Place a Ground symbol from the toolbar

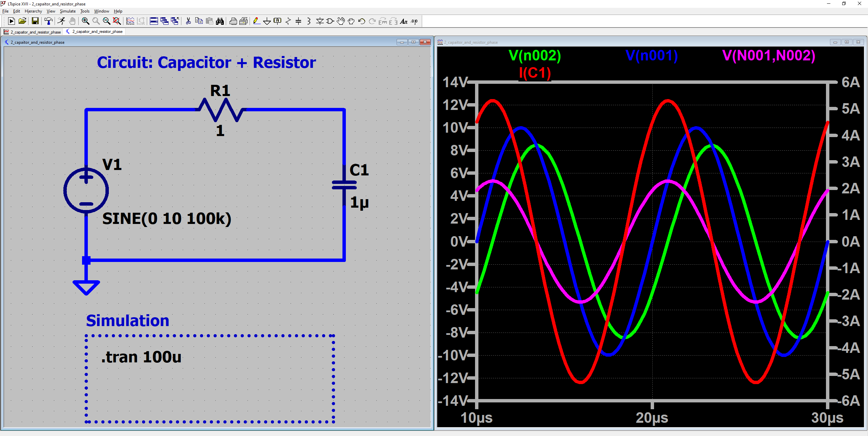267,21
